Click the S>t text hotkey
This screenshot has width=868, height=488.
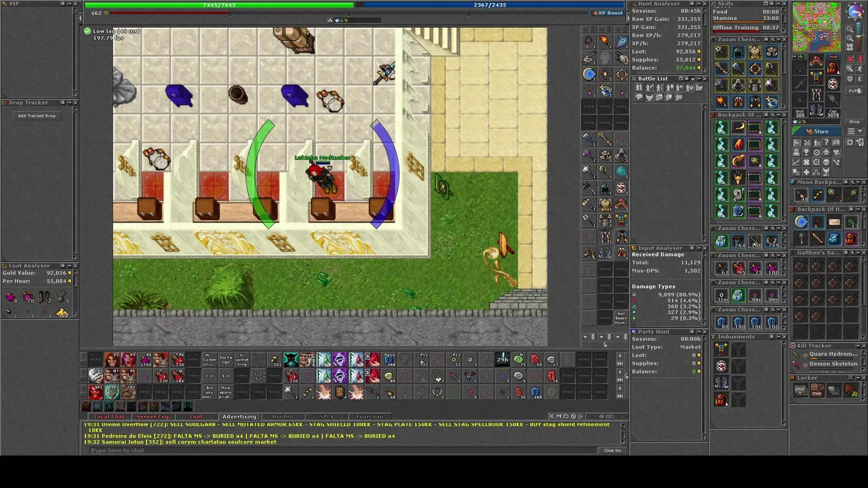point(226,375)
